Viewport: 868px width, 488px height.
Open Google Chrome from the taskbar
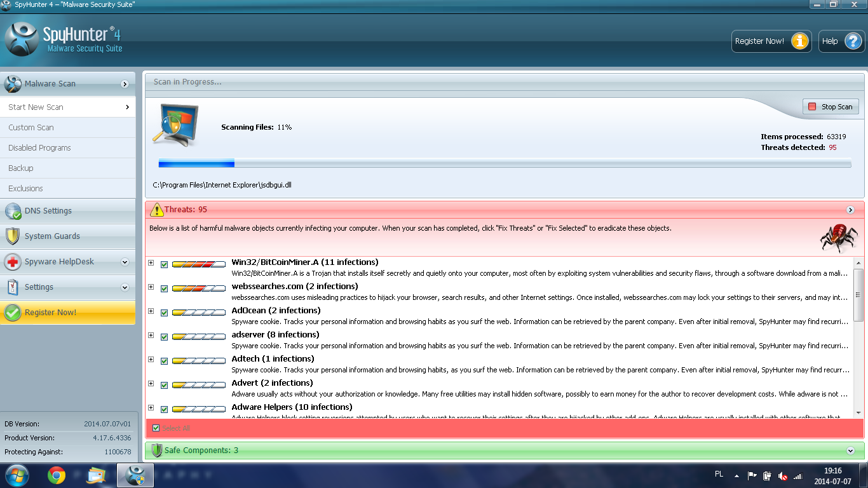[57, 475]
